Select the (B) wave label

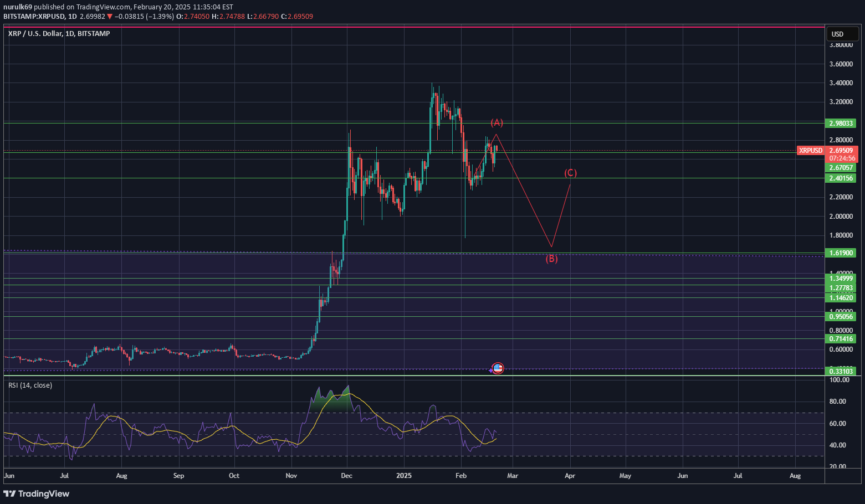(551, 259)
